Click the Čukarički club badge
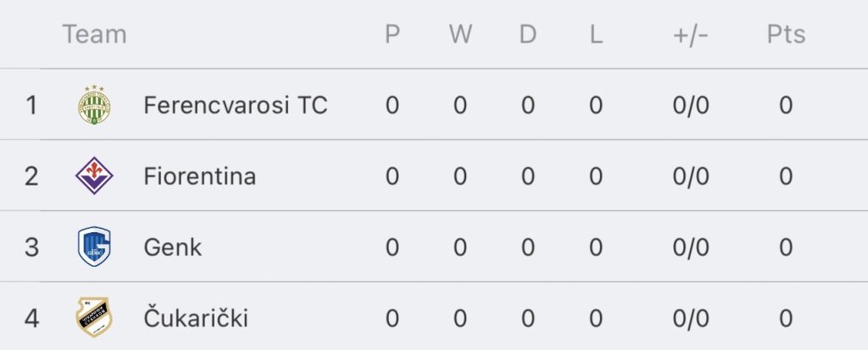This screenshot has width=868, height=350. (94, 319)
